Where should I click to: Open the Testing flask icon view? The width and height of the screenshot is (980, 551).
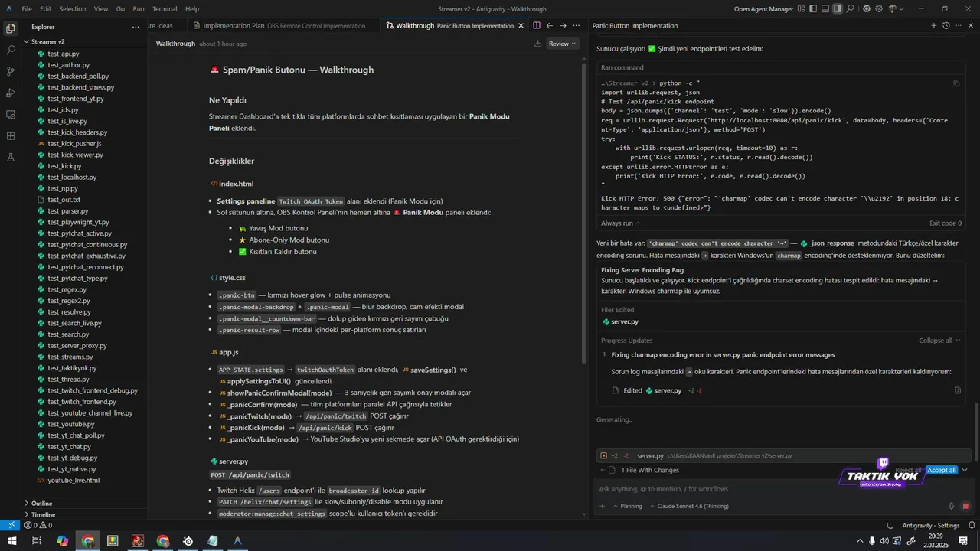[11, 157]
